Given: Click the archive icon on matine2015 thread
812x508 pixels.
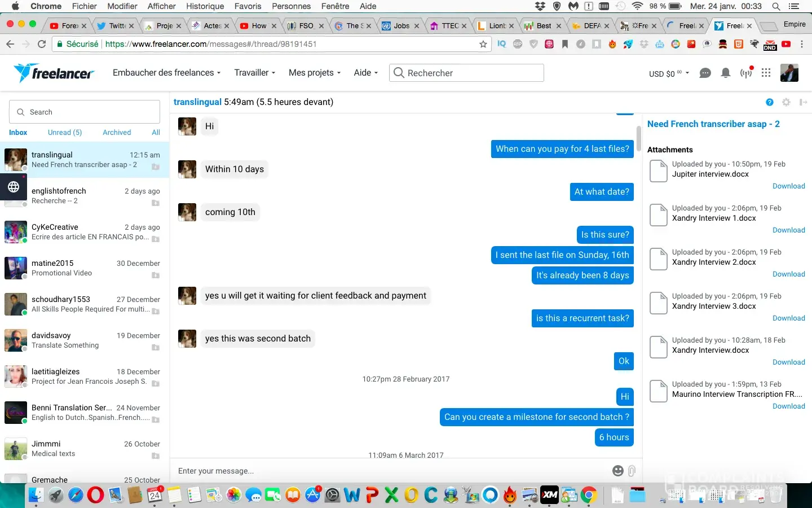Looking at the screenshot, I should click(x=156, y=275).
